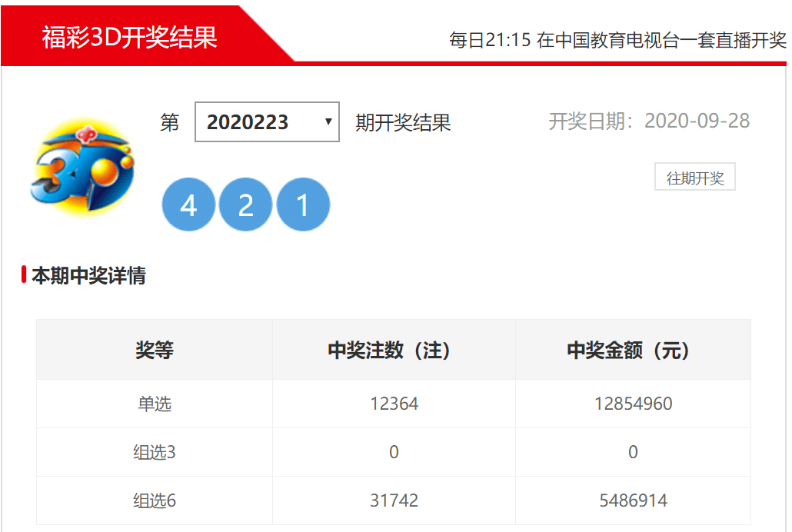Viewport: 792px width, 532px height.
Task: Click the 每日21:15 broadcast notice text
Action: [617, 40]
